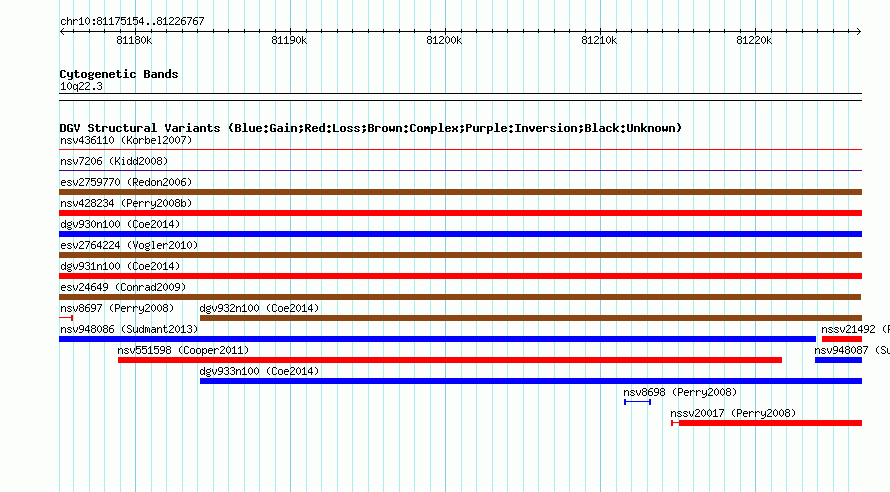Select dgv933n100 (Coe2014) label
This screenshot has width=890, height=492.
pos(259,371)
